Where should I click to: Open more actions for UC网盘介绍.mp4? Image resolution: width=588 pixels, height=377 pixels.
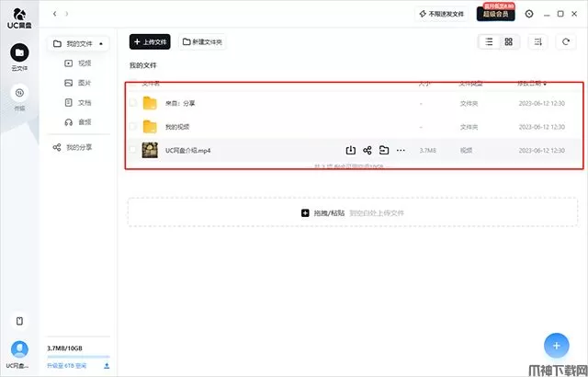pyautogui.click(x=401, y=151)
